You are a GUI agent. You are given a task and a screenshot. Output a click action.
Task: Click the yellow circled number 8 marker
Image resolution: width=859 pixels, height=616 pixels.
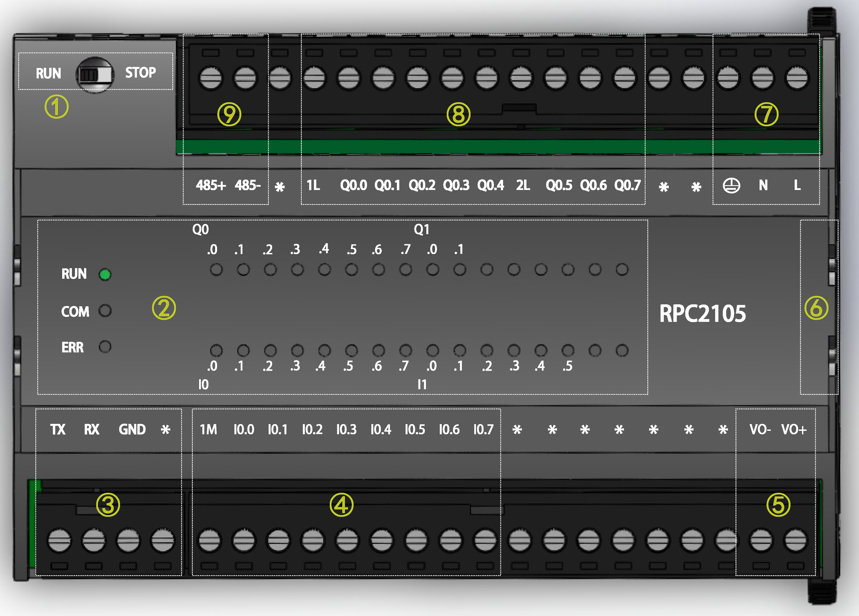pyautogui.click(x=458, y=114)
